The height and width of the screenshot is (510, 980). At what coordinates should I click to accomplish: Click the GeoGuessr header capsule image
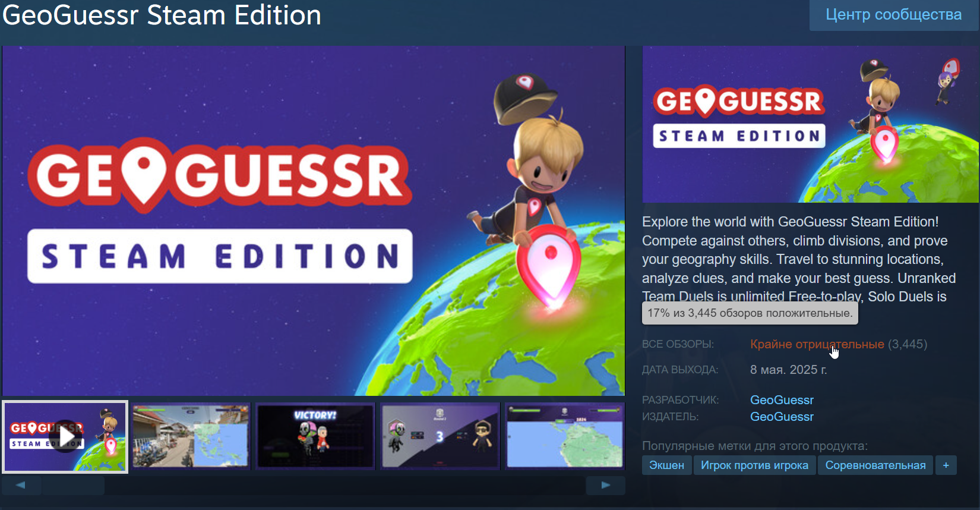810,124
